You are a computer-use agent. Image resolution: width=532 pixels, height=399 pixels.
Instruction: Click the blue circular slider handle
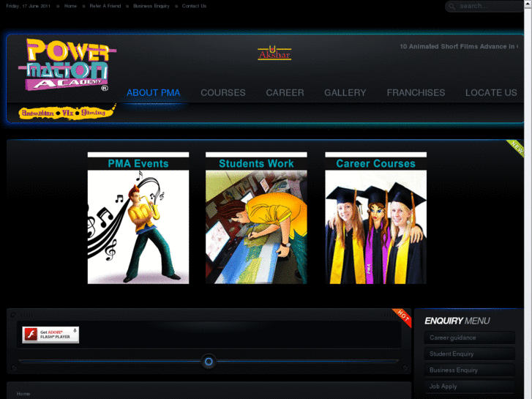tap(209, 362)
